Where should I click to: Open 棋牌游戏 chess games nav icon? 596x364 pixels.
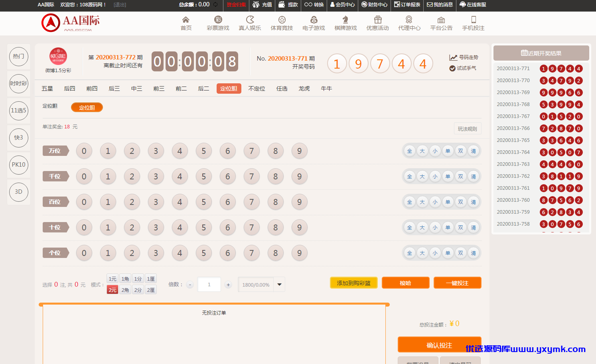(345, 20)
